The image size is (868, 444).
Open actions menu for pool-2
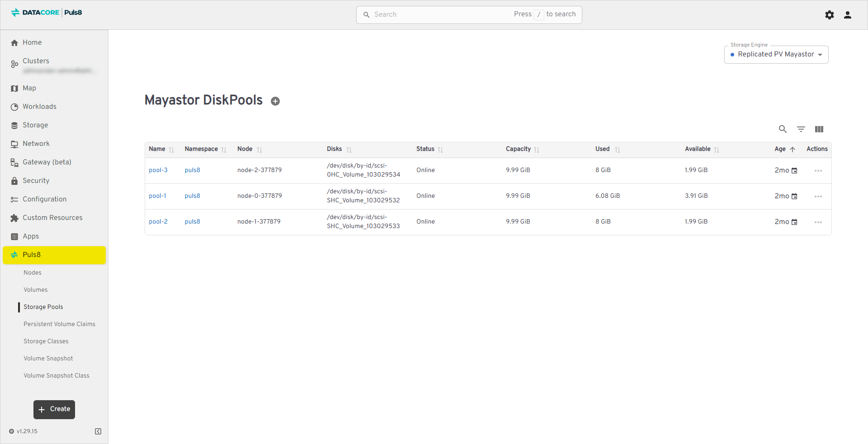[x=818, y=222]
